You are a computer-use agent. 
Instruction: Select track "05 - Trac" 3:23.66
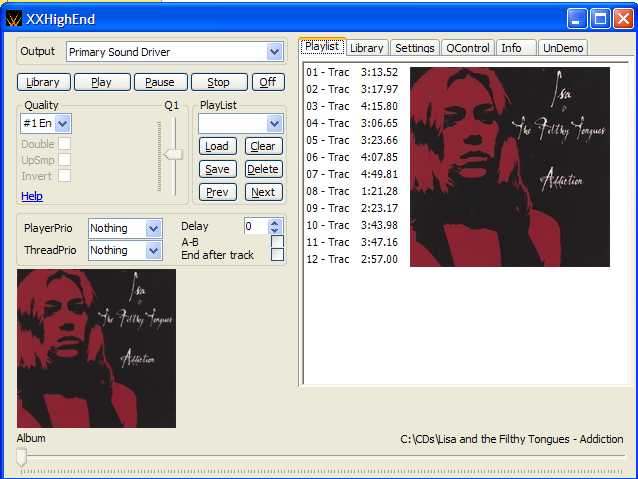[352, 140]
